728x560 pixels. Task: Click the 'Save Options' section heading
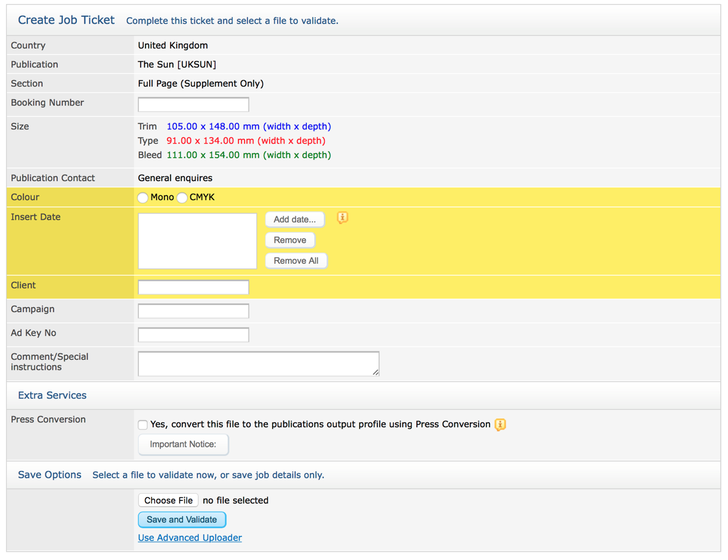click(x=49, y=475)
